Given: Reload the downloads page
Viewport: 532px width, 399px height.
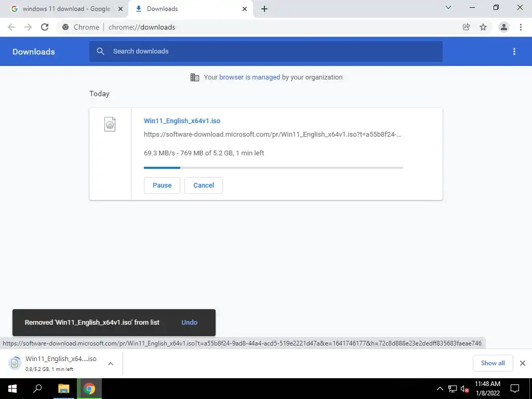Looking at the screenshot, I should 45,27.
